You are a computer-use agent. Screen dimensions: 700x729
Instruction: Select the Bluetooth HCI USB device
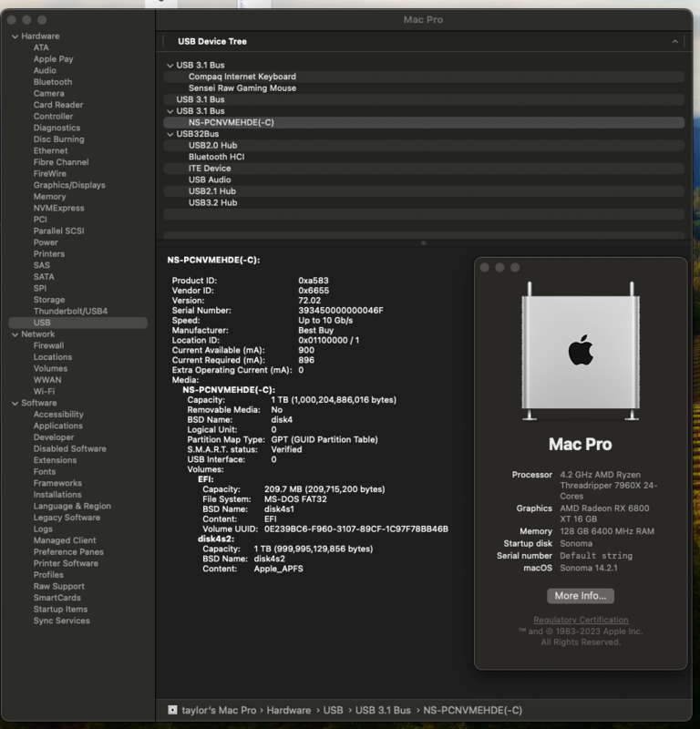point(216,157)
